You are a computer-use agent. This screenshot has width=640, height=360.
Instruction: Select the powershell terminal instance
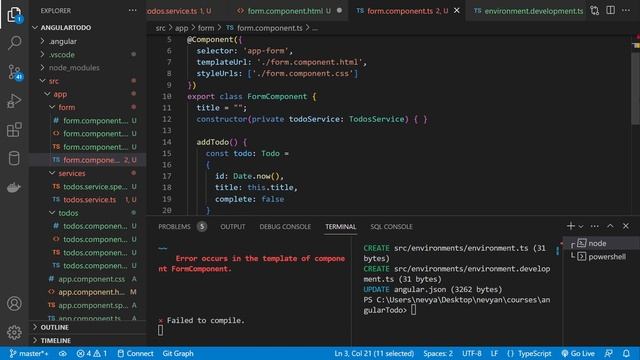(601, 256)
